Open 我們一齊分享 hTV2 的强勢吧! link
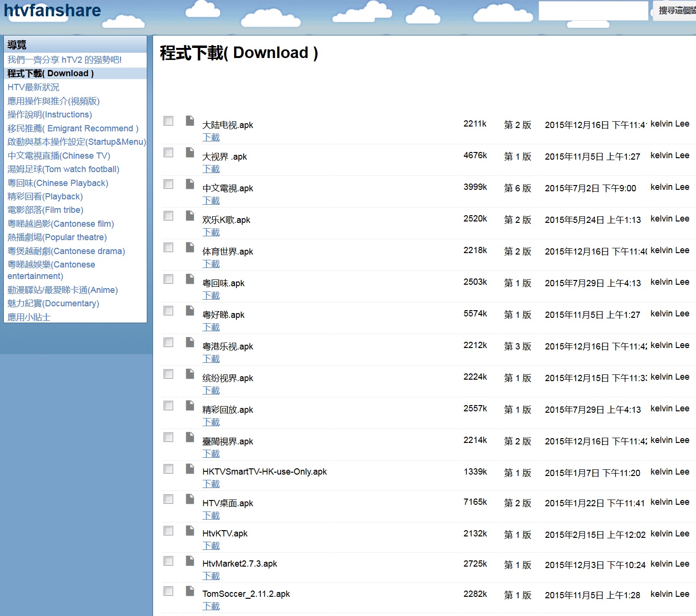 click(65, 60)
